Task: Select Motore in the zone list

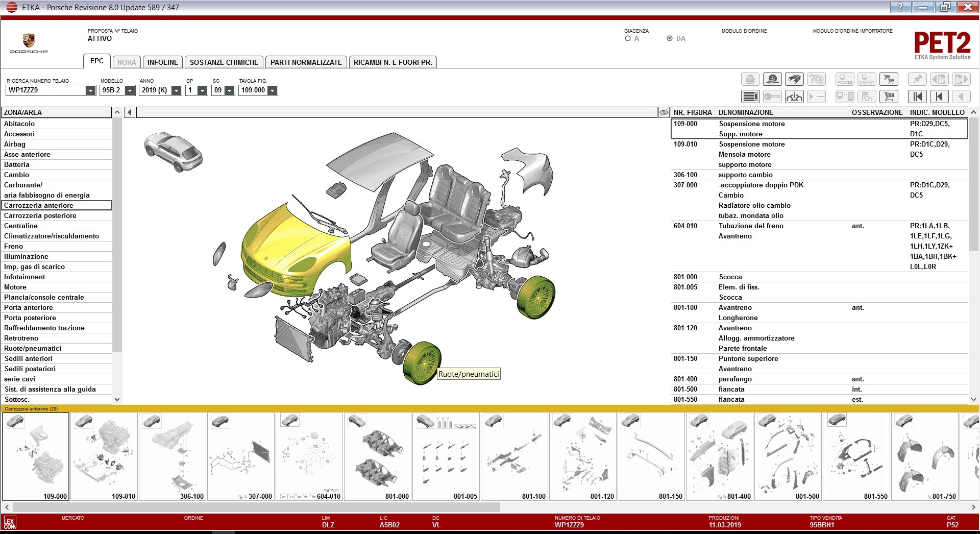Action: 56,287
